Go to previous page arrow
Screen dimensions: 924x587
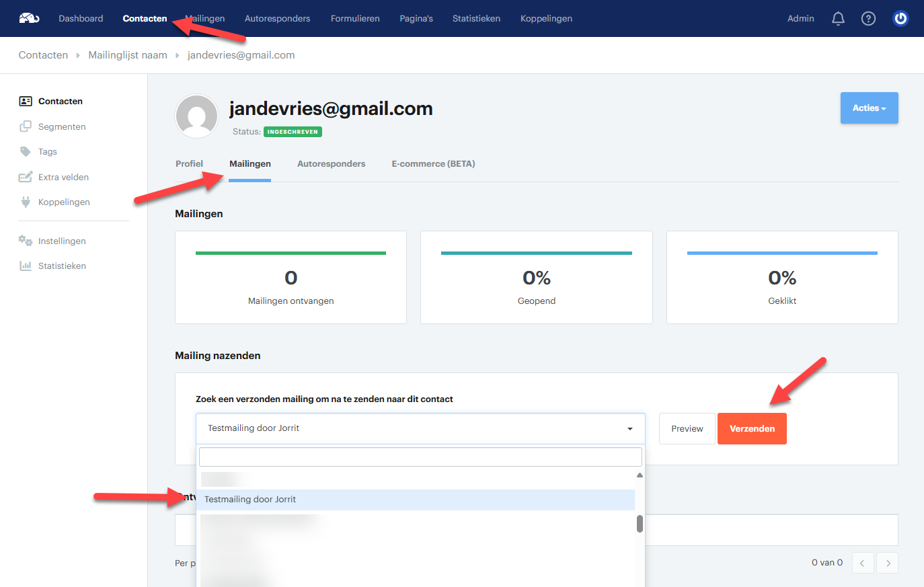point(863,563)
